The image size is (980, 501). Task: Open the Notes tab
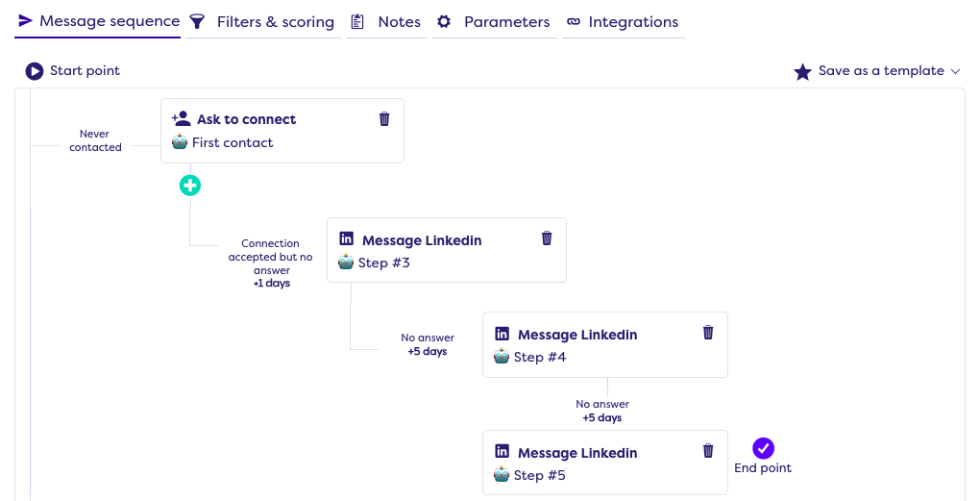[x=385, y=22]
